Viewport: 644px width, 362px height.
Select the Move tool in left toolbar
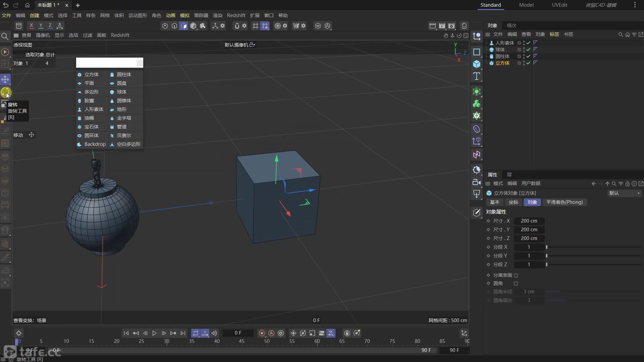coord(5,79)
